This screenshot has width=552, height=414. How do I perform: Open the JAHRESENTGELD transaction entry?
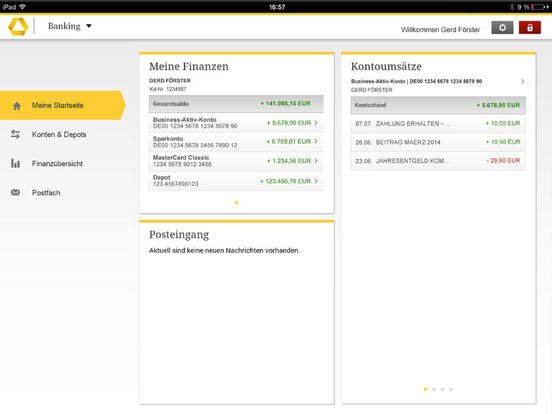tap(438, 161)
